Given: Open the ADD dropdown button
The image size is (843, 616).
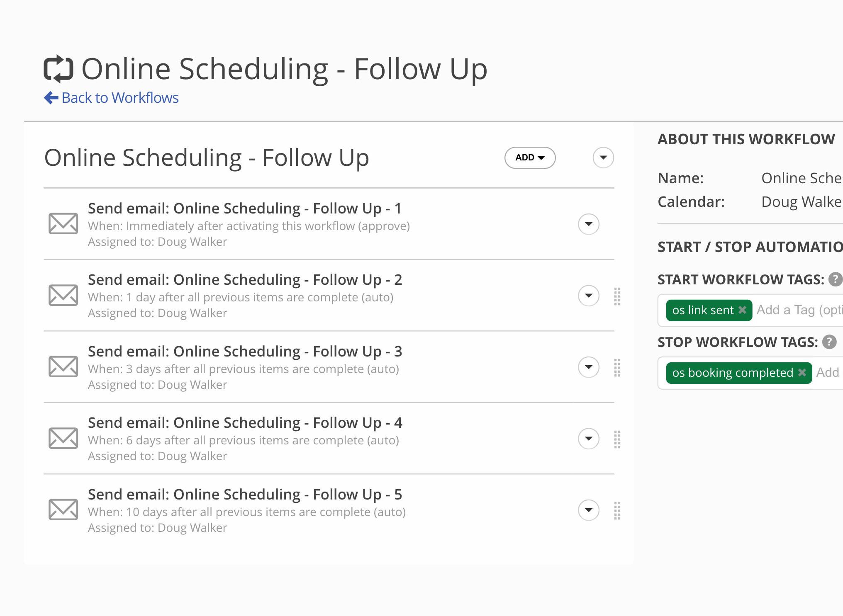Looking at the screenshot, I should click(530, 158).
